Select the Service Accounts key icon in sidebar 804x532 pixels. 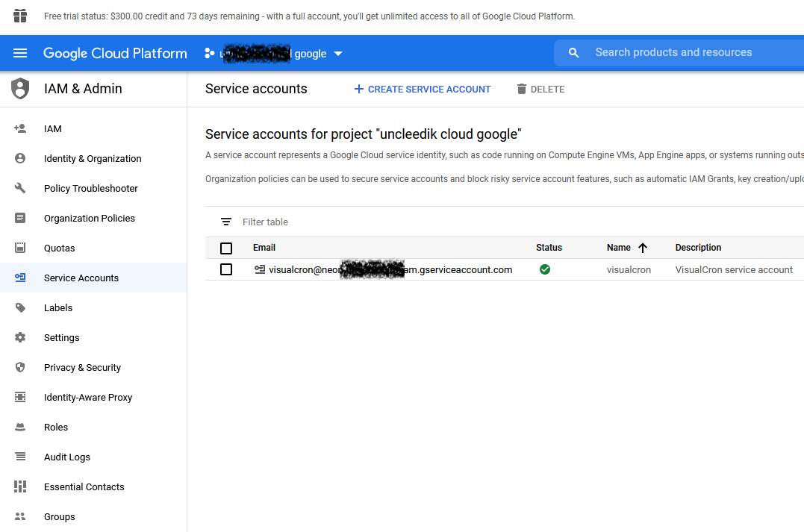click(20, 278)
